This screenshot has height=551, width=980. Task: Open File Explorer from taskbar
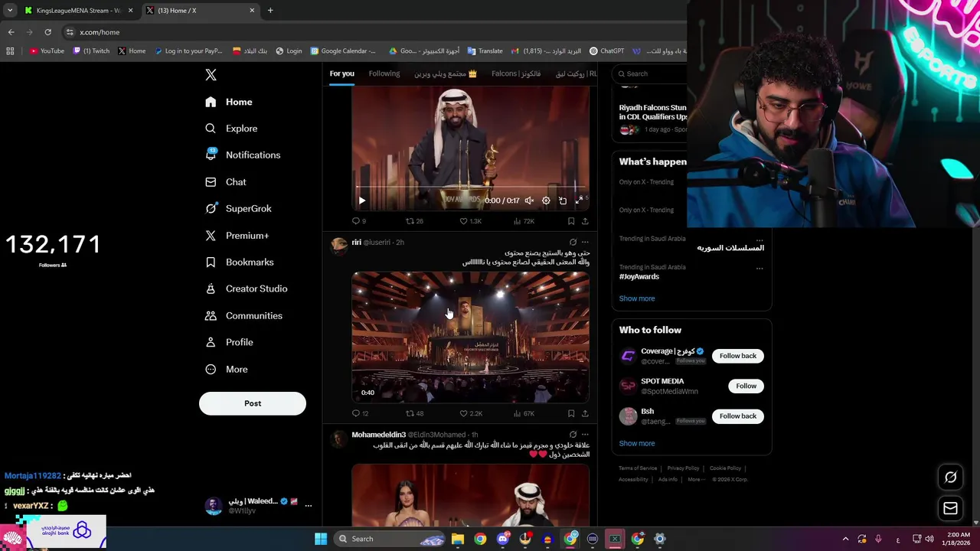457,539
